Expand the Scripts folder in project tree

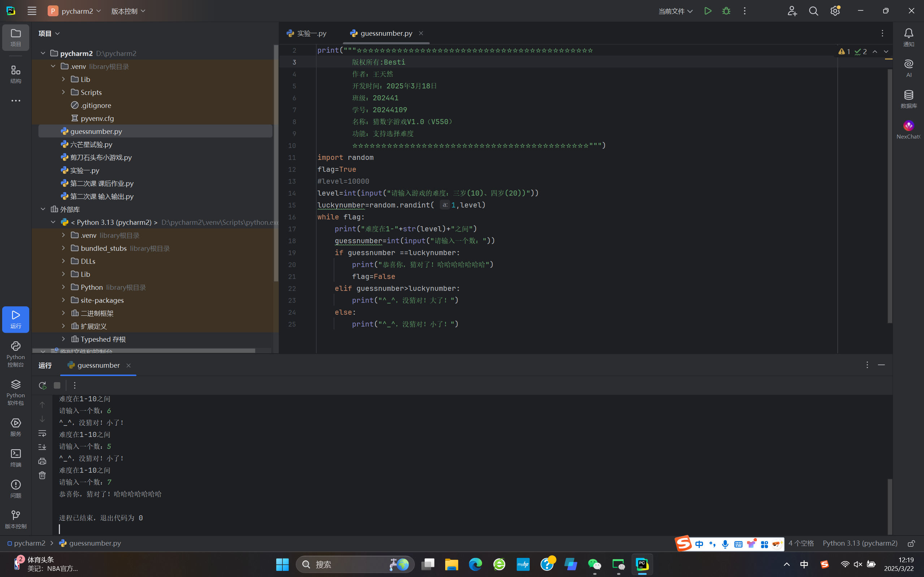point(64,92)
